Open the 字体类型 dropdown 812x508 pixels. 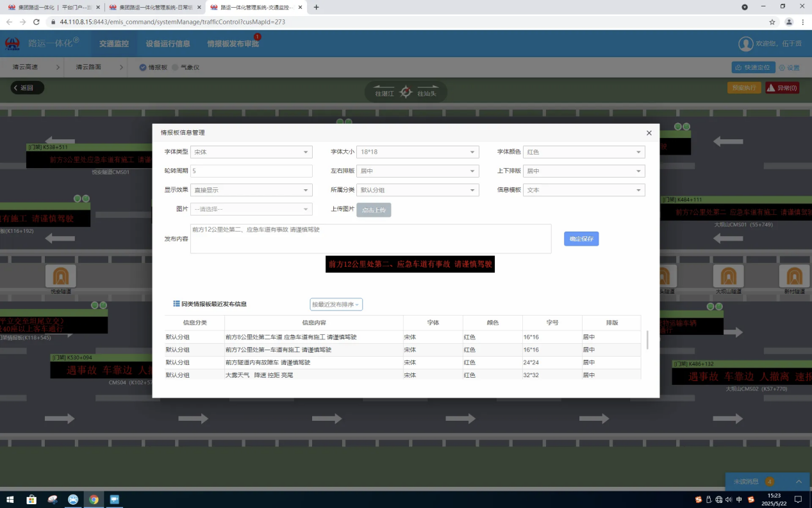(x=251, y=152)
